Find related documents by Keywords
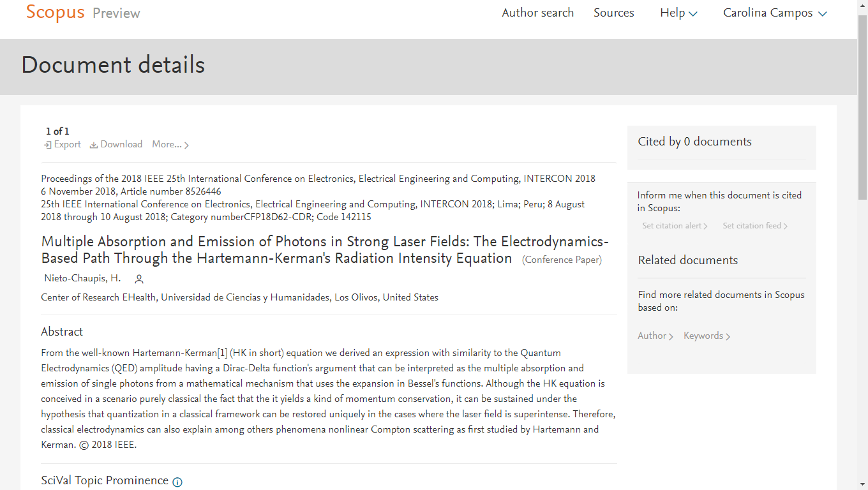The width and height of the screenshot is (868, 490). (x=707, y=336)
